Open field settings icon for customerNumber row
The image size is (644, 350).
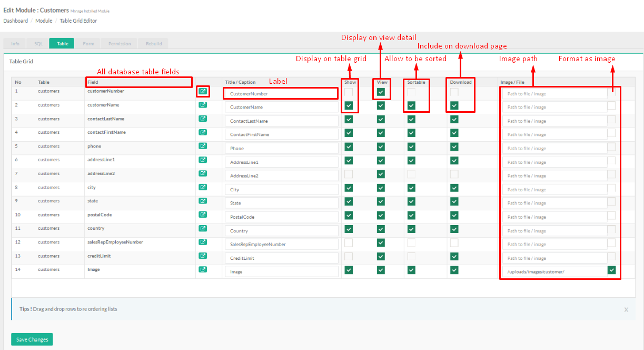tap(203, 91)
